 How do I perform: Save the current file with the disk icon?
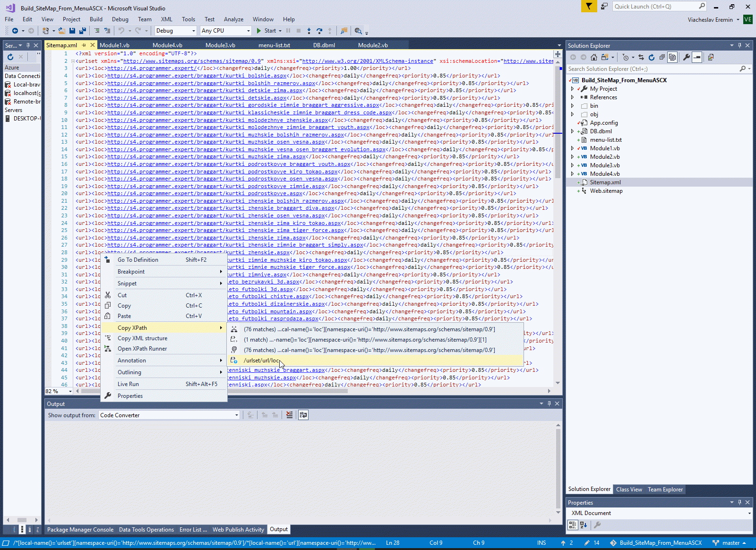(72, 31)
